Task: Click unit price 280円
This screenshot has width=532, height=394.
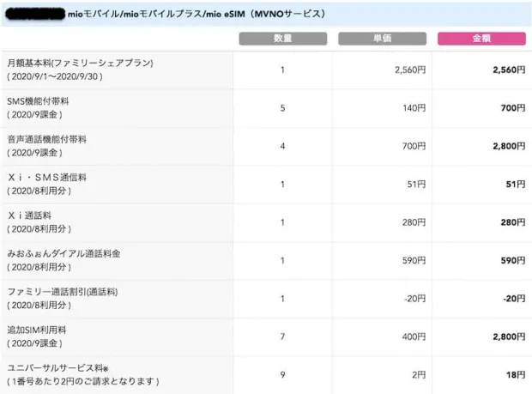Action: point(414,222)
